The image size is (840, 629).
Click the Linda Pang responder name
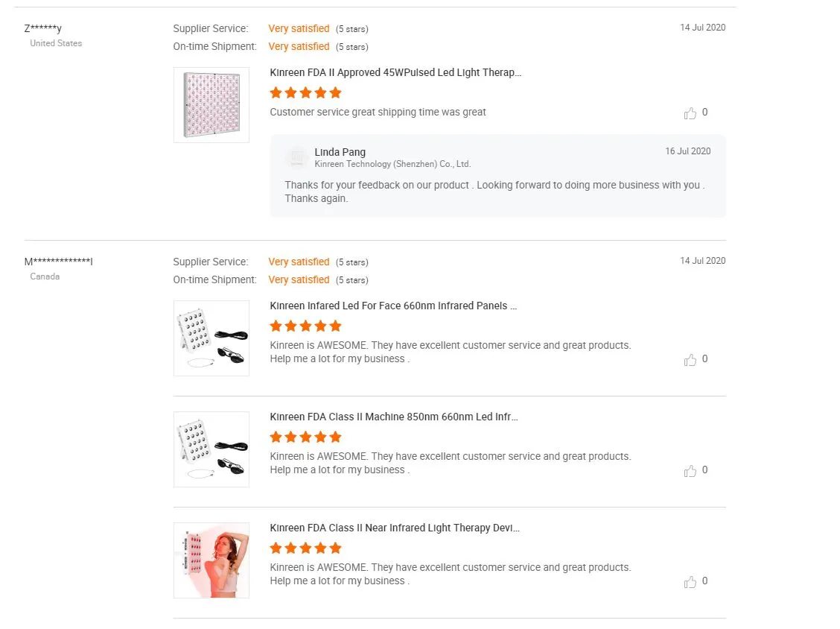(x=340, y=152)
